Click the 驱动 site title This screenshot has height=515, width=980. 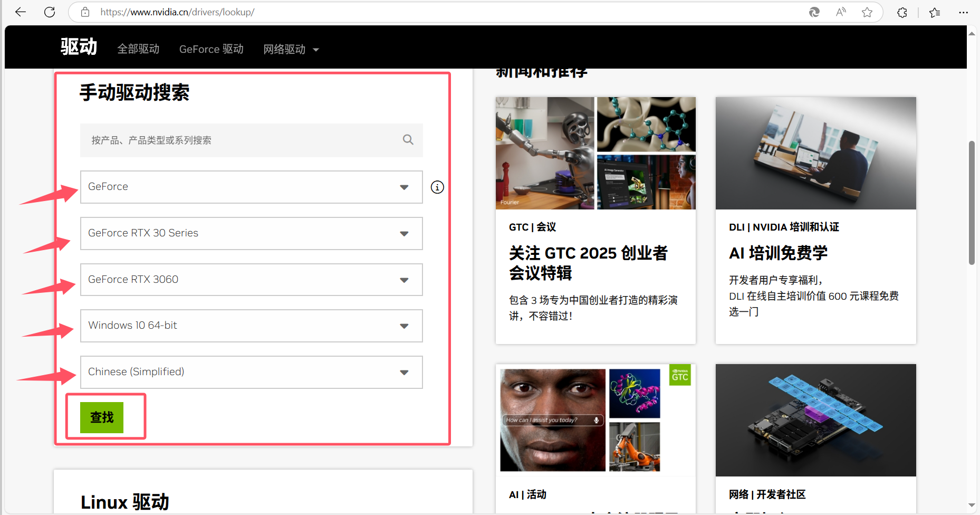79,47
